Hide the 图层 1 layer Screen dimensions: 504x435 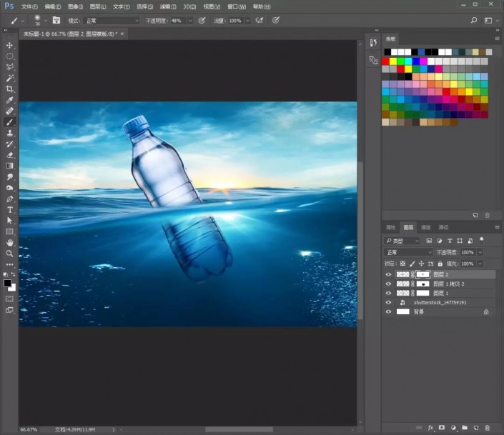(388, 293)
